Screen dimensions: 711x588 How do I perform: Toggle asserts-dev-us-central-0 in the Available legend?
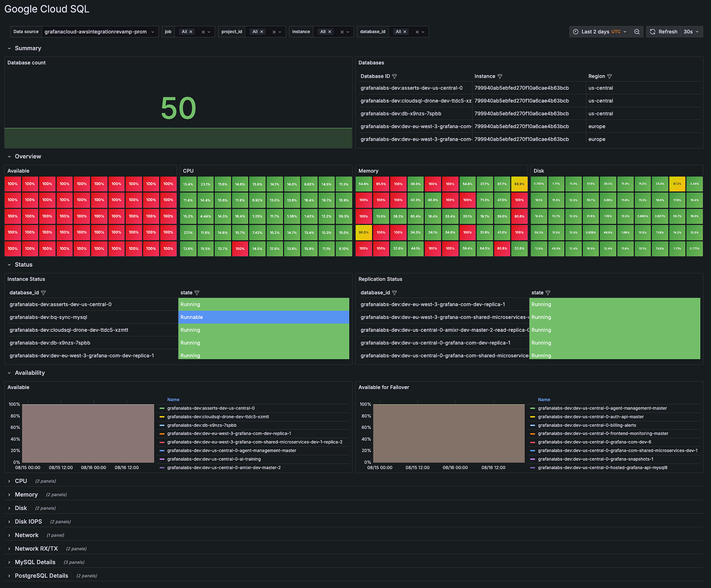click(x=211, y=408)
